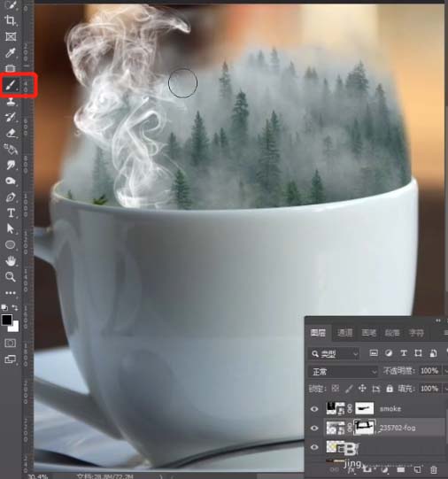Expand the opacity slider dropdown arrow
This screenshot has width=448, height=479.
click(x=445, y=371)
